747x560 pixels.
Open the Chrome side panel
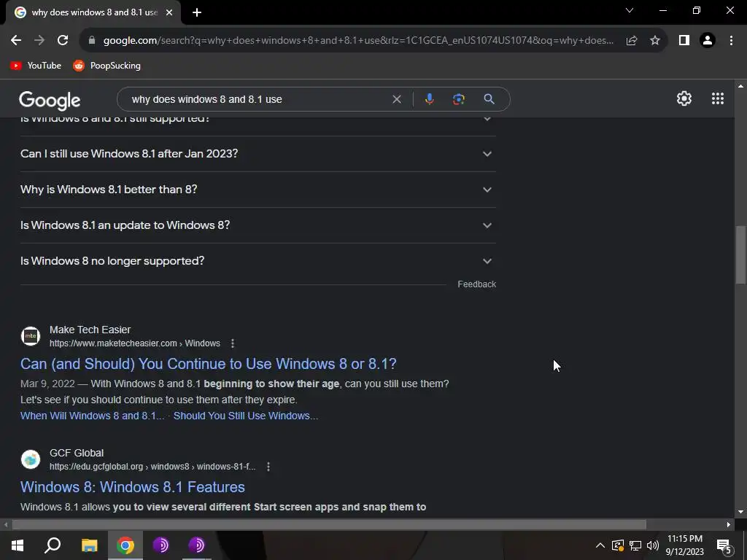coord(684,41)
